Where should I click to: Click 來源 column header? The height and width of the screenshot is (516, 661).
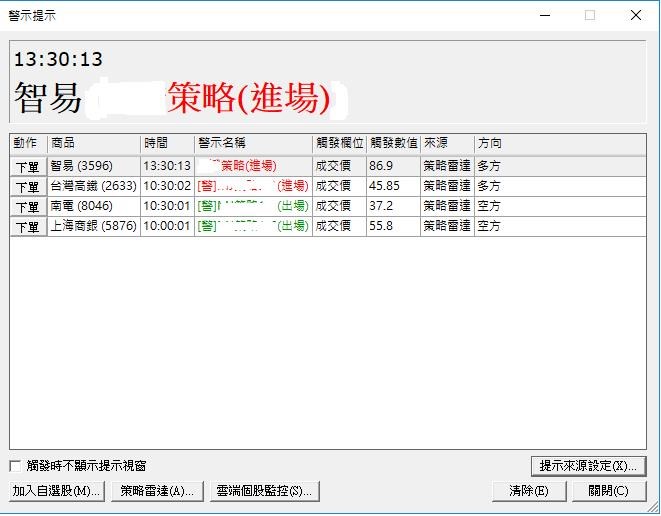pyautogui.click(x=445, y=143)
